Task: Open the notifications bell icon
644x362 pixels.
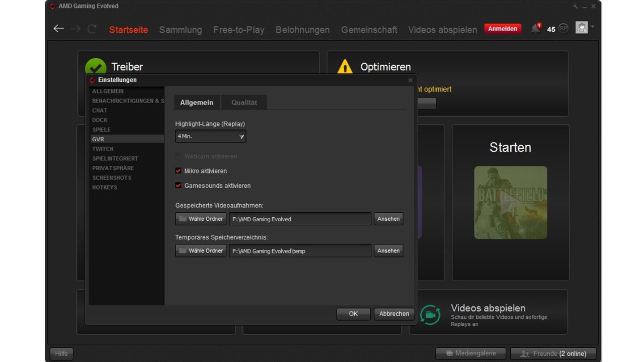Action: [535, 29]
